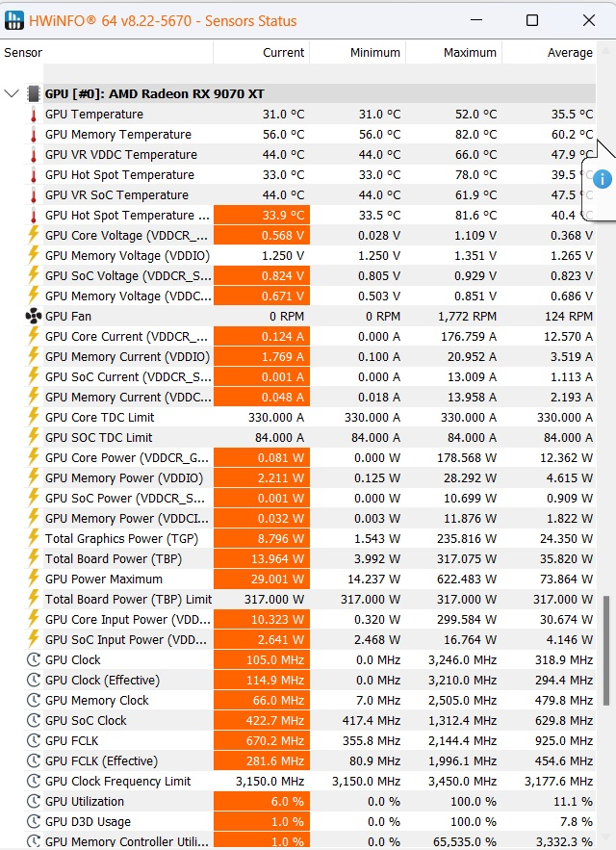Click clock icon for GPU SoC Clock
This screenshot has height=850, width=616.
34,720
